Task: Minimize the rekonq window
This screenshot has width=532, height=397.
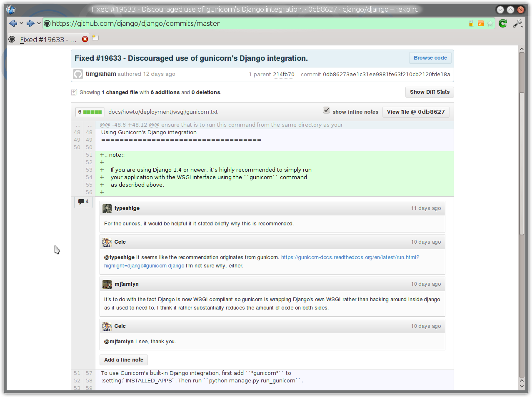Action: 500,10
